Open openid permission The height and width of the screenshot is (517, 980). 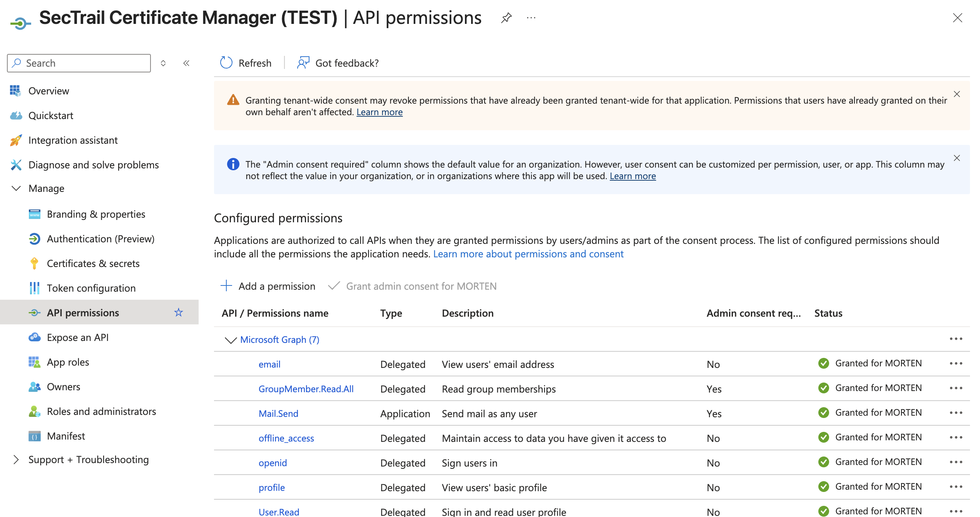click(x=273, y=463)
